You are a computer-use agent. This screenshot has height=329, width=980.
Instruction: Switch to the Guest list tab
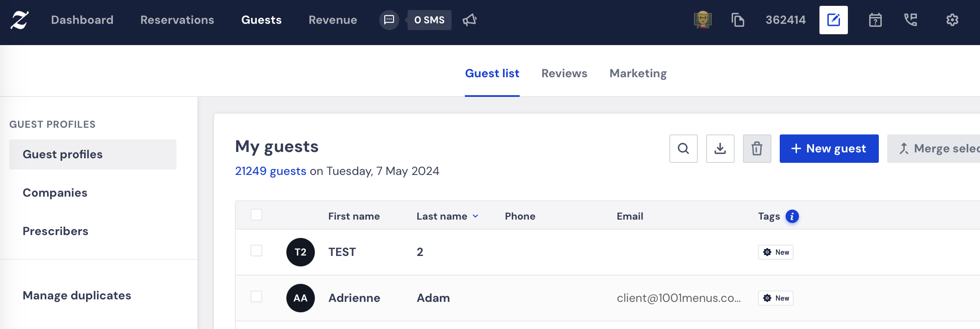point(492,73)
